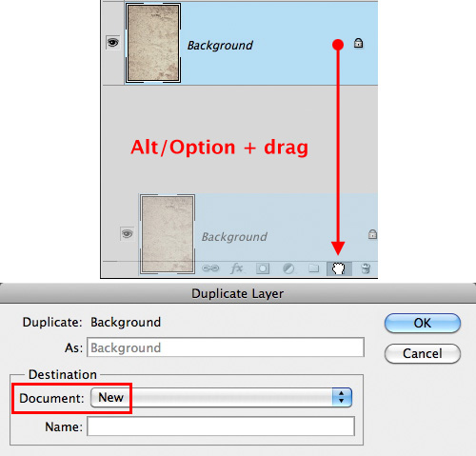Click lock icon on dragged ghost layer
This screenshot has width=476, height=456.
pyautogui.click(x=372, y=234)
